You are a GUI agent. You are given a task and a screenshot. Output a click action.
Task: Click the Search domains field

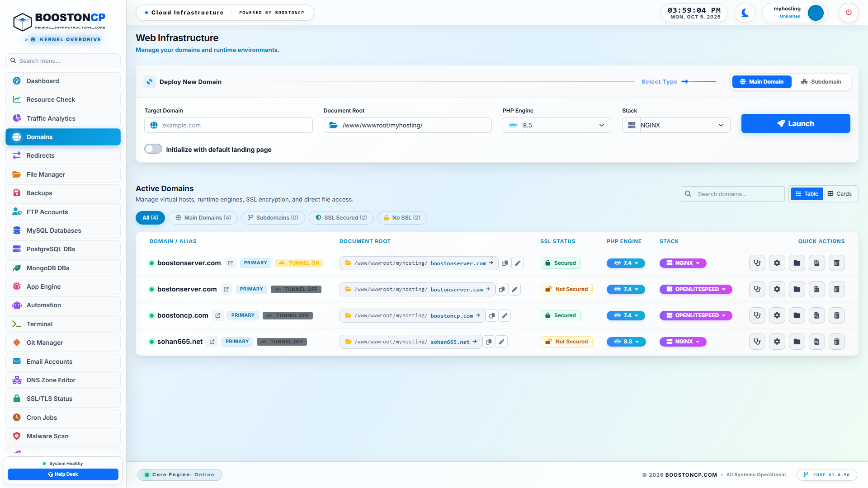click(733, 194)
